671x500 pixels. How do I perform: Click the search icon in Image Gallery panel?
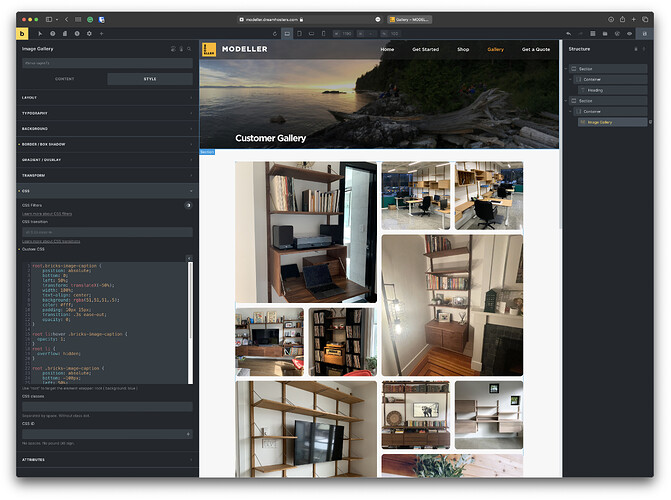[189, 49]
